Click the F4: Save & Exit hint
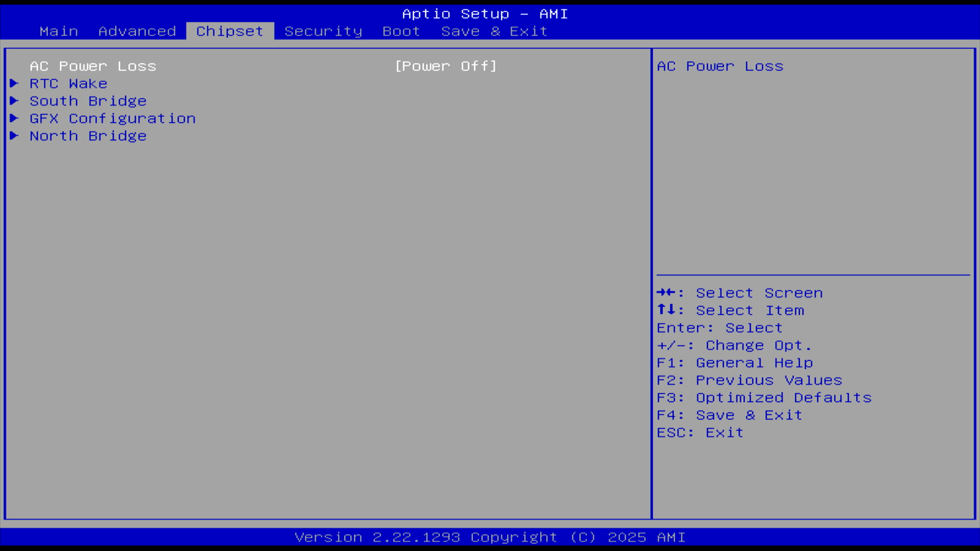980x551 pixels. pos(729,415)
